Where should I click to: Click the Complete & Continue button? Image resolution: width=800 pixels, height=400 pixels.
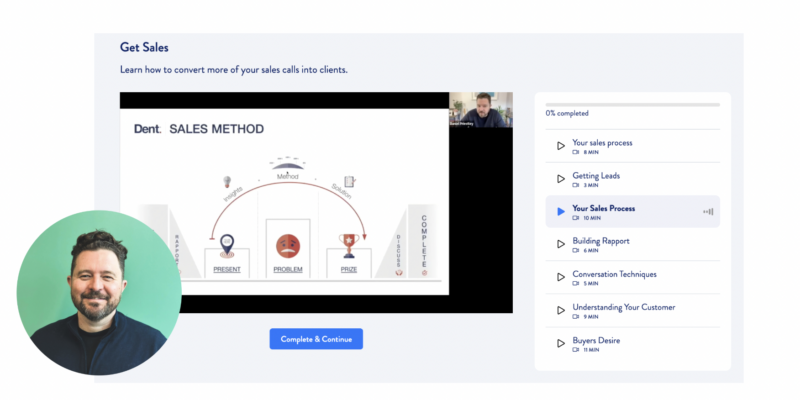pyautogui.click(x=316, y=339)
